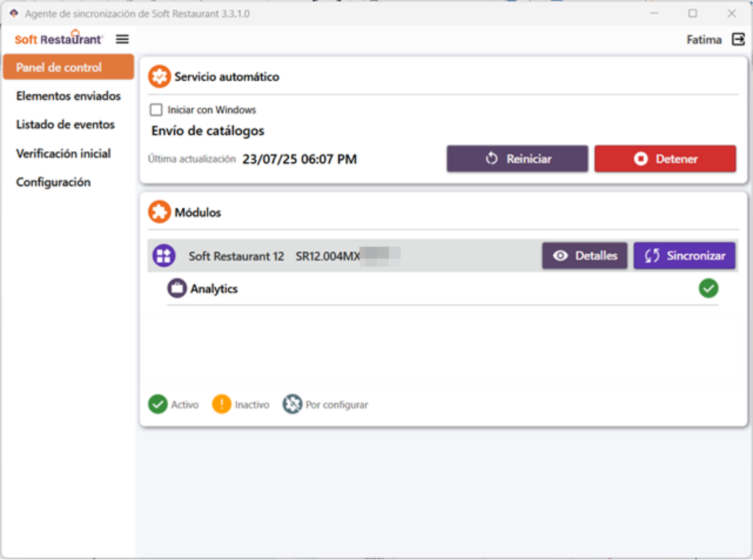Click the Activo legend green icon
Screen dimensions: 753x560
click(157, 405)
